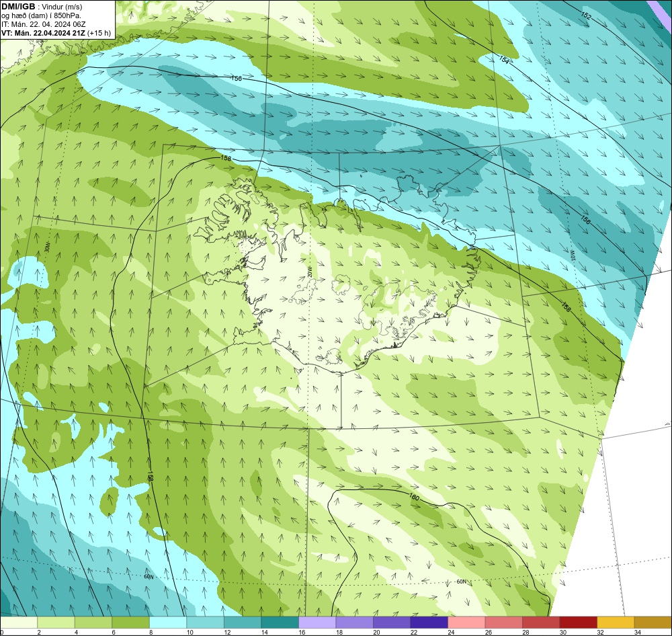
Task: Click the legend tick value "12"
Action: point(227,632)
